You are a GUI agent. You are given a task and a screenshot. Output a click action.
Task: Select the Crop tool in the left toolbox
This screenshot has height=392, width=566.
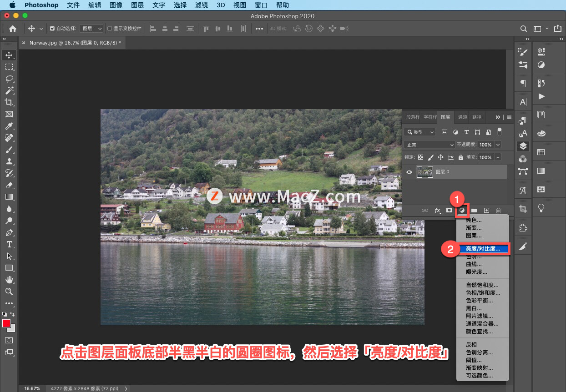[x=9, y=102]
